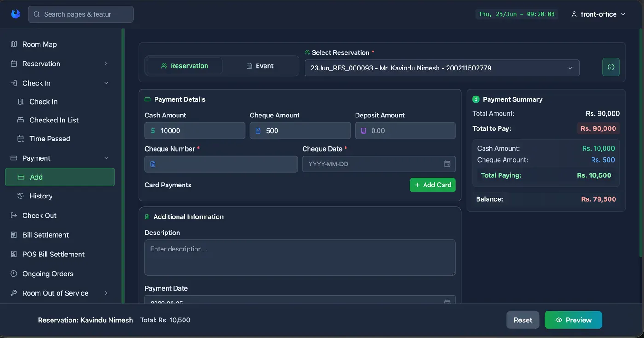
Task: Collapse the Payment sidebar menu chevron
Action: tap(106, 158)
